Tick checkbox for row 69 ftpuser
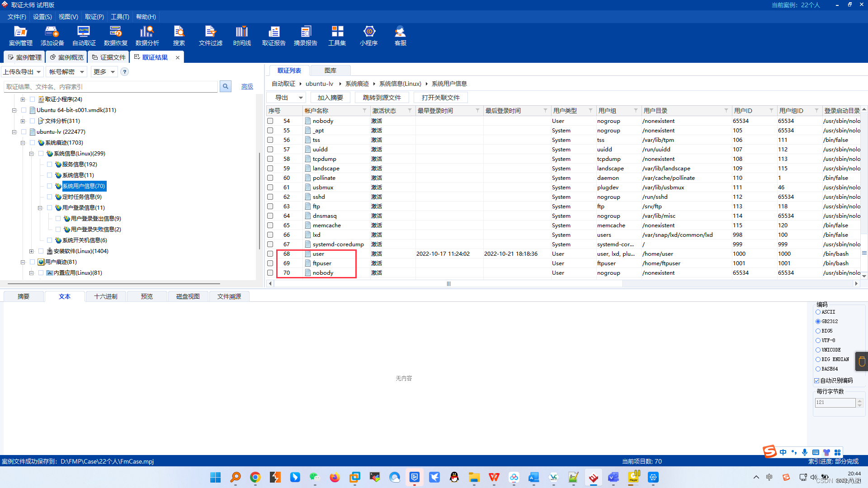Screen dimensions: 868x488 (x=270, y=263)
